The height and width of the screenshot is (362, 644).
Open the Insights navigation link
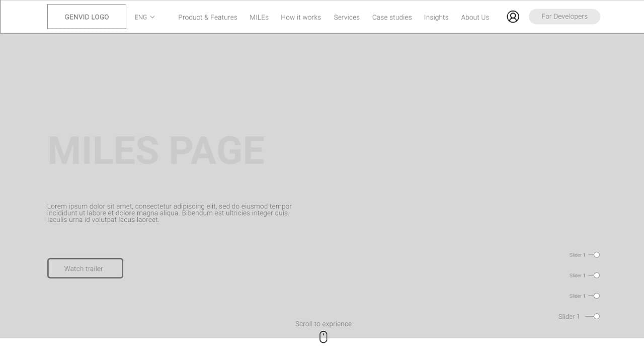coord(436,17)
